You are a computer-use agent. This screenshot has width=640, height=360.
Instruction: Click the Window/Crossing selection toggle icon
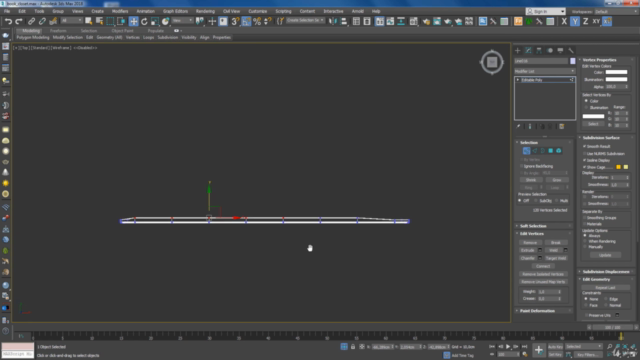pyautogui.click(x=121, y=21)
